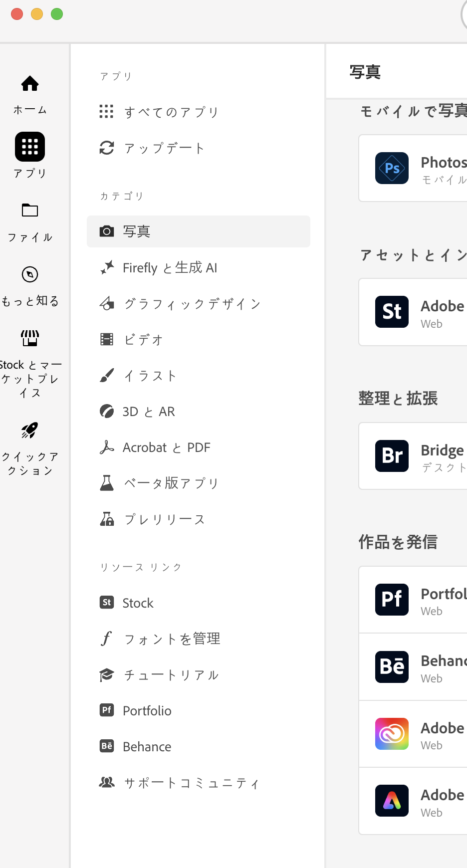Open the Files folder icon
Image resolution: width=467 pixels, height=868 pixels.
pos(30,211)
